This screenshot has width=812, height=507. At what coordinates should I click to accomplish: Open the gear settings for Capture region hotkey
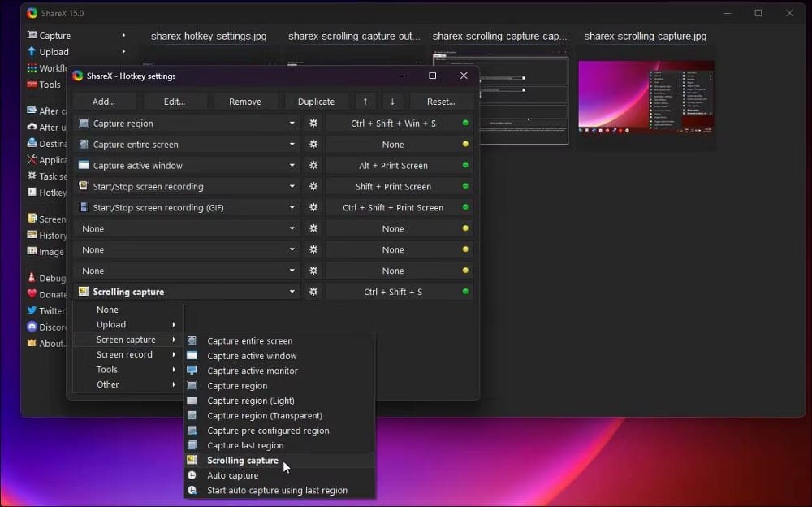tap(313, 122)
